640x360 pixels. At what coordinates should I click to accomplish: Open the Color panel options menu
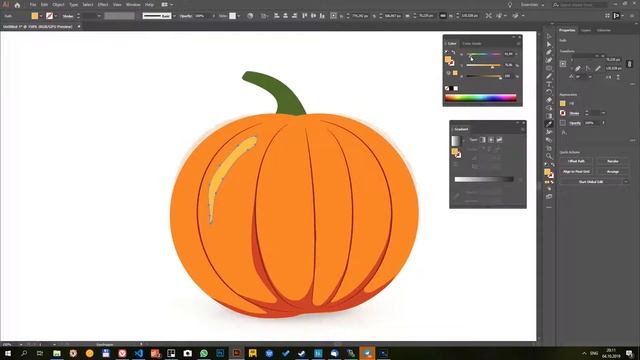[518, 43]
